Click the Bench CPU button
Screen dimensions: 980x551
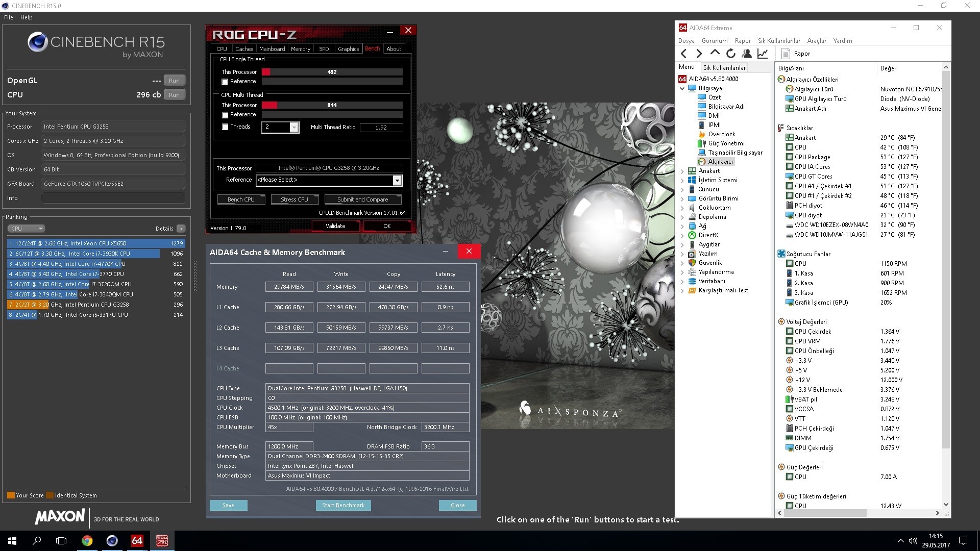(241, 199)
